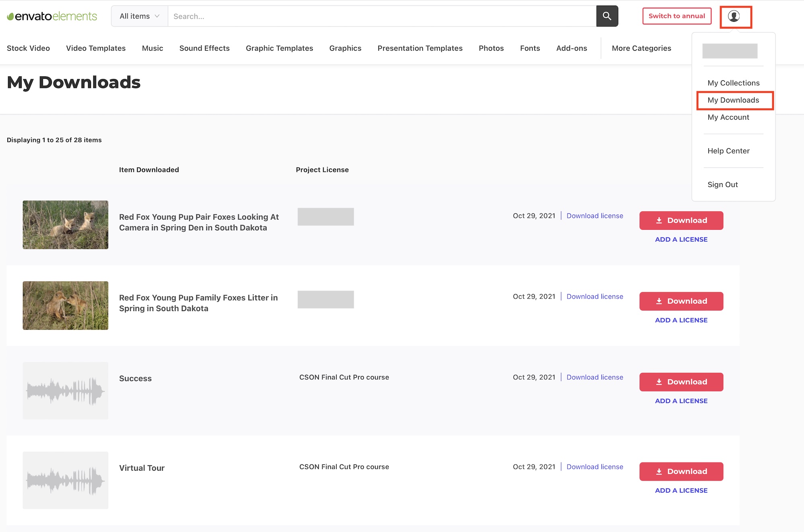Click the Virtual Tour waveform thumbnail
This screenshot has height=532, width=804.
point(65,480)
